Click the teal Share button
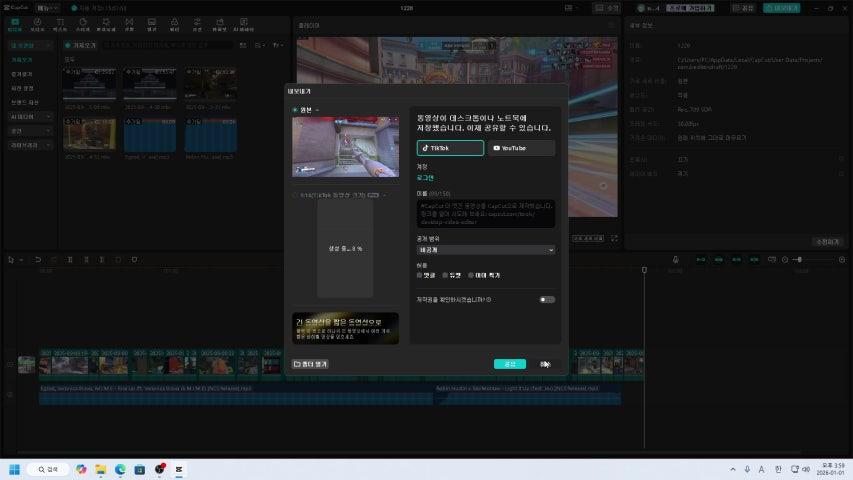The width and height of the screenshot is (853, 480). [x=509, y=364]
